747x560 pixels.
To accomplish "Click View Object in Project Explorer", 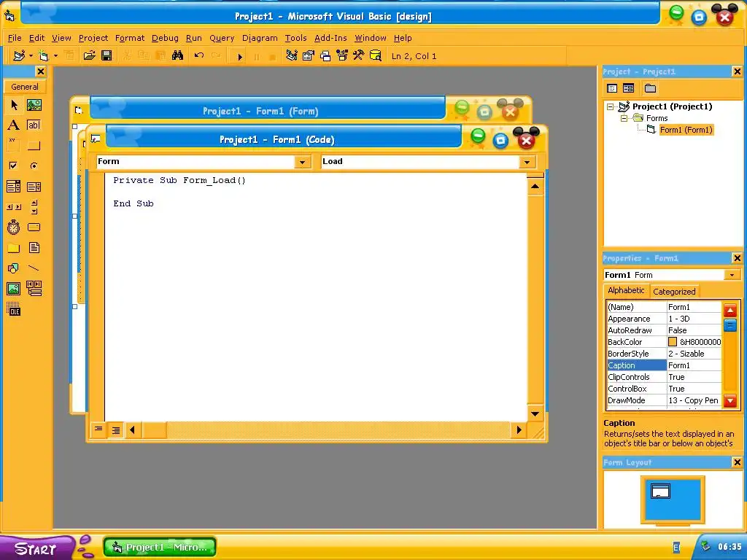I will (628, 88).
